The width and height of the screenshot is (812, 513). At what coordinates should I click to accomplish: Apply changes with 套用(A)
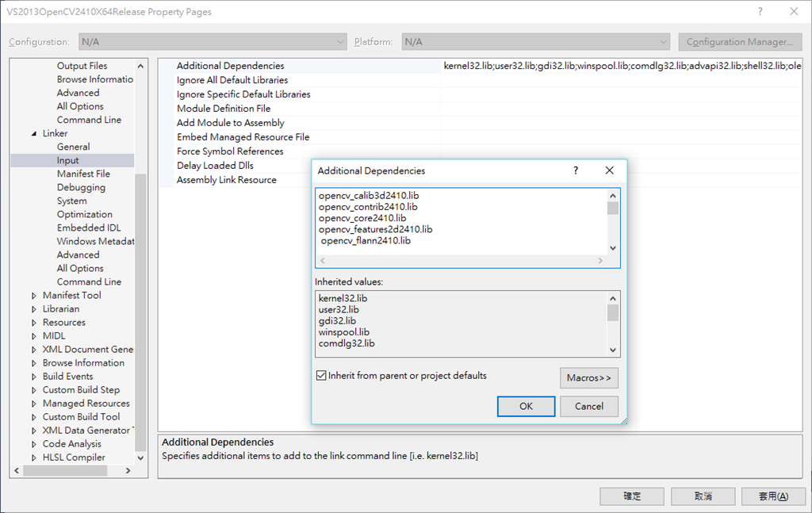pos(774,496)
